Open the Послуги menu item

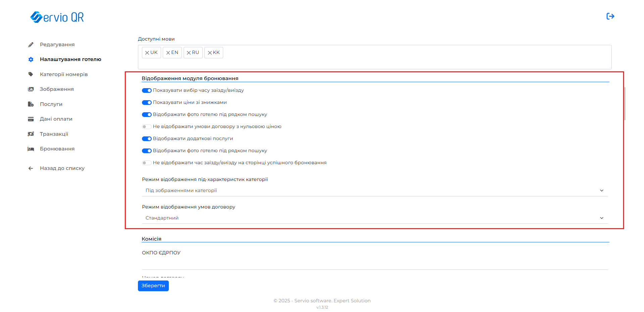[51, 104]
